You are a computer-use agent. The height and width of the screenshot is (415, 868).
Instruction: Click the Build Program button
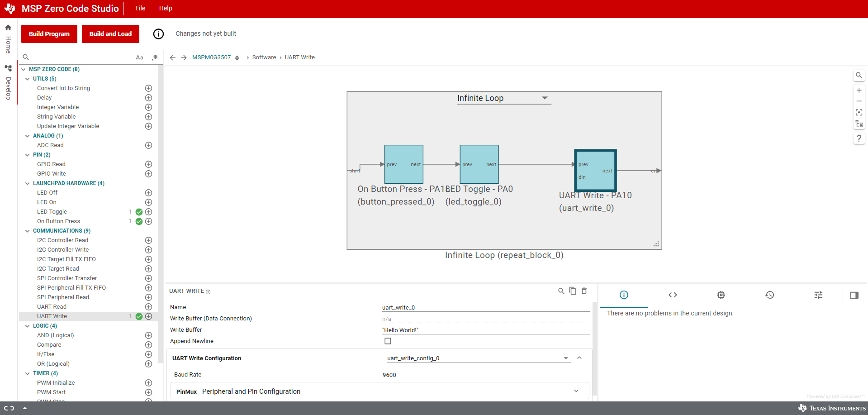(x=49, y=34)
